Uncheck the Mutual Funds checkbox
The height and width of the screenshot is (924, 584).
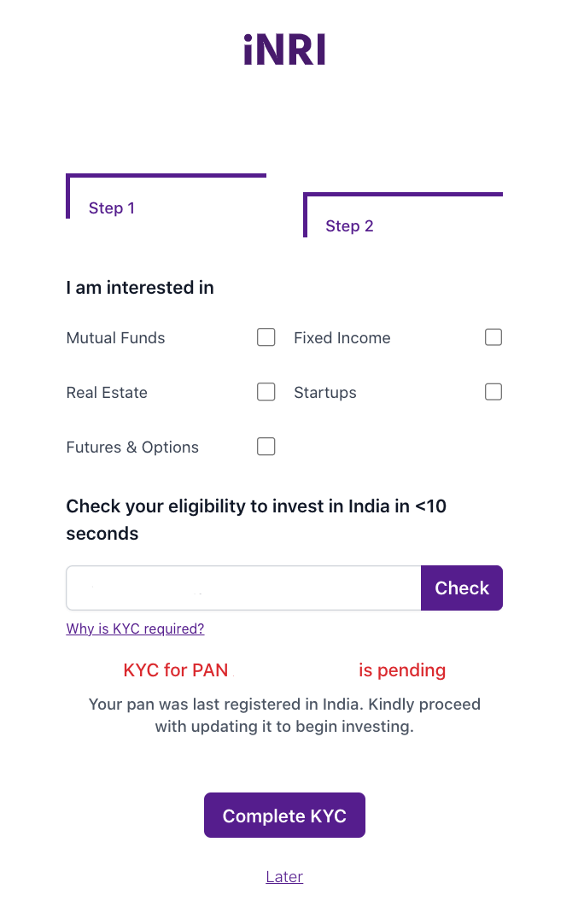pos(266,337)
